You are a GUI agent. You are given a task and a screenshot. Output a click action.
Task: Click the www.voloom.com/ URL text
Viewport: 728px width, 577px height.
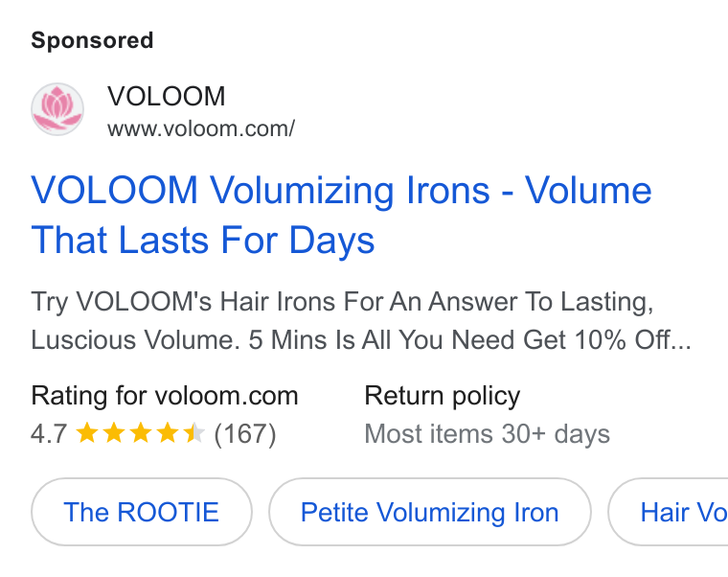point(201,129)
